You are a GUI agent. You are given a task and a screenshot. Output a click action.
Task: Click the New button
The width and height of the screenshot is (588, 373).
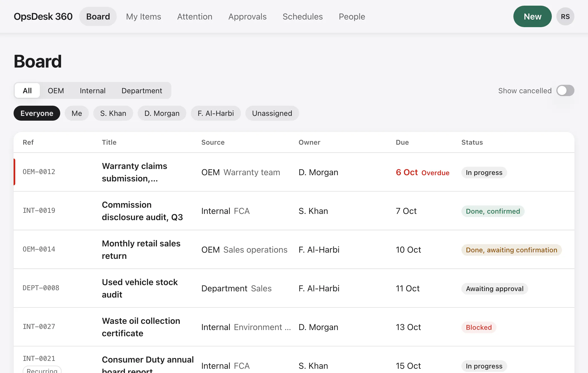532,16
